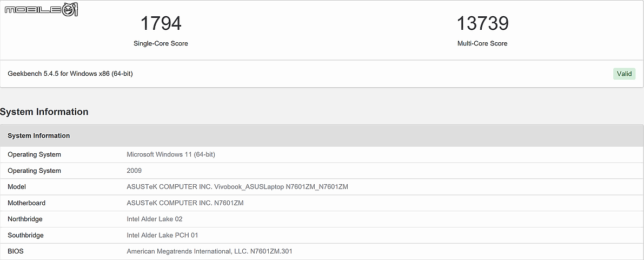
Task: Click the green Valid badge
Action: pyautogui.click(x=624, y=74)
